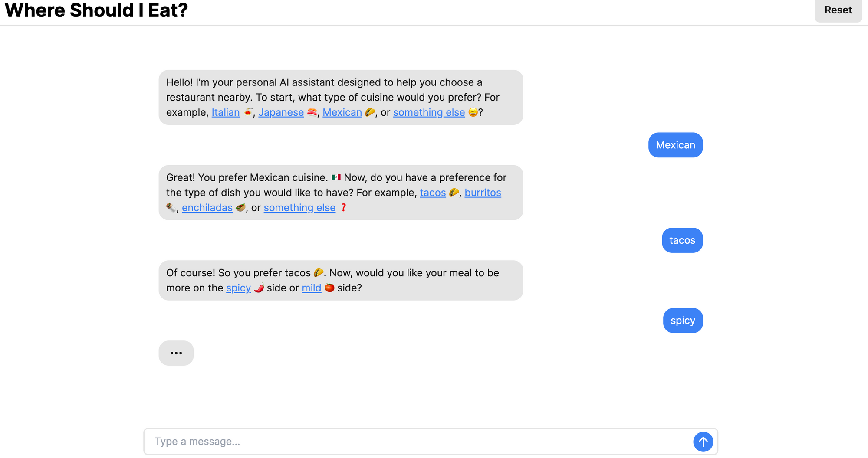Viewport: 868px width, 458px height.
Task: Click the tomato emoji beside mild
Action: (329, 288)
